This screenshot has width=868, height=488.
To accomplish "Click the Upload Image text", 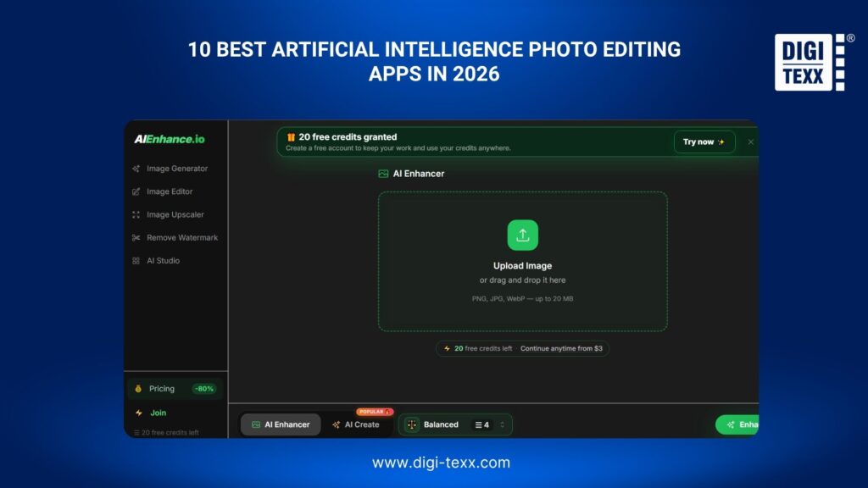I will (522, 265).
